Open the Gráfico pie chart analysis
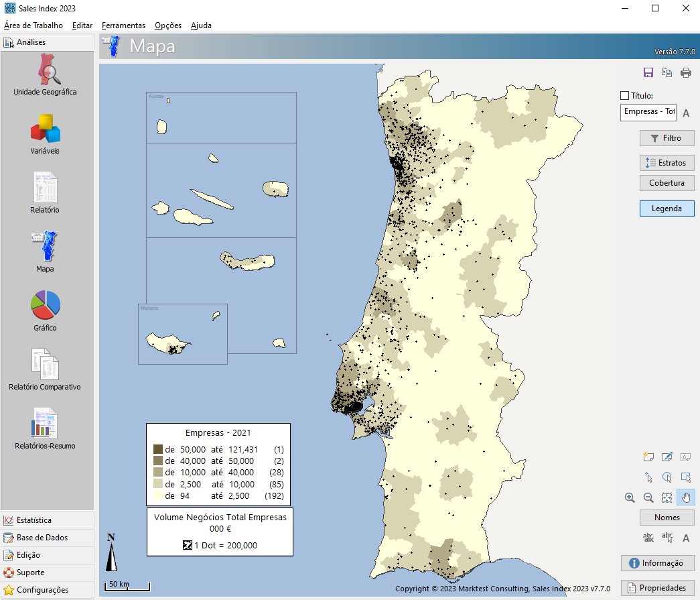The image size is (700, 600). pos(46,310)
